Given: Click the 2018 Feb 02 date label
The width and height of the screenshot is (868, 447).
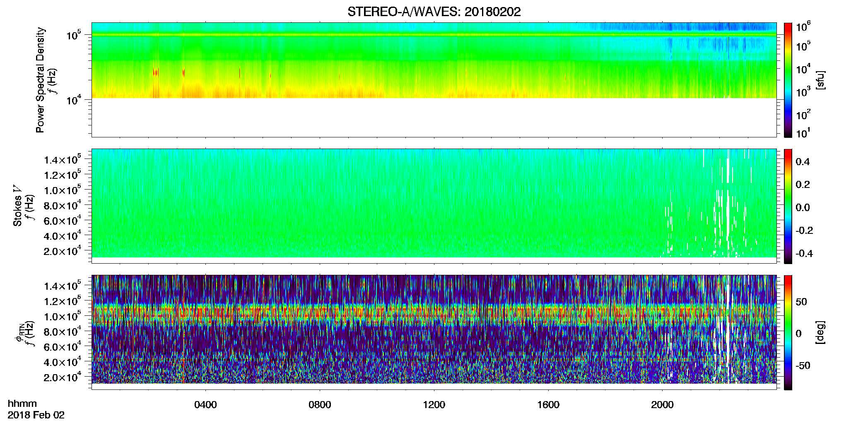Looking at the screenshot, I should 36,415.
